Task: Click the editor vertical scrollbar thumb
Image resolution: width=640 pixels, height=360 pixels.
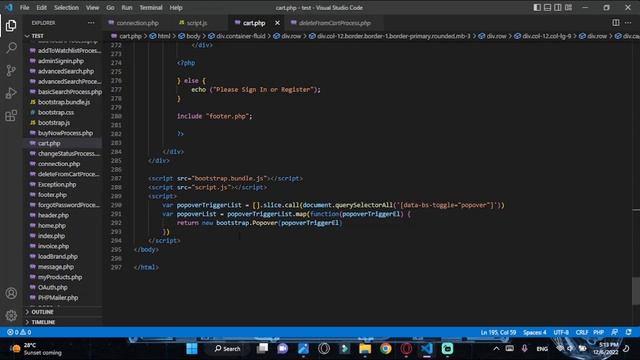Action: point(636,291)
